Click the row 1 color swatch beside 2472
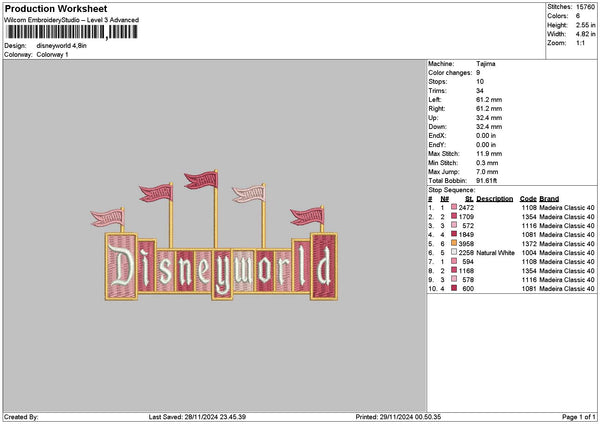 pyautogui.click(x=454, y=207)
